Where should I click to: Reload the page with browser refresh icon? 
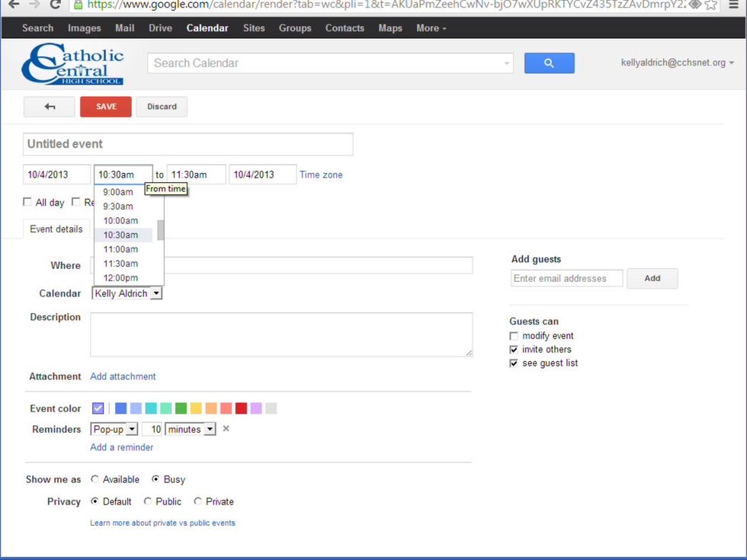click(55, 5)
